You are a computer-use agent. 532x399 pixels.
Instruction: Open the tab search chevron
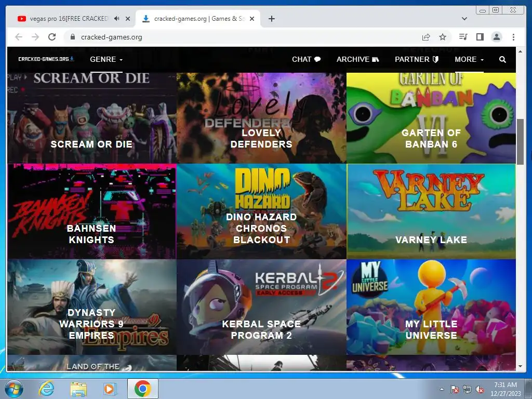464,19
